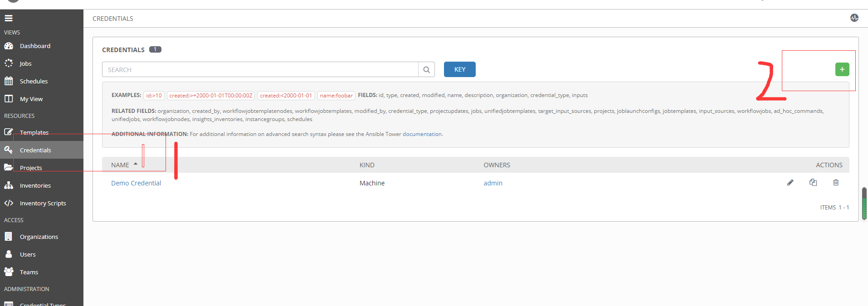Focus the credentials SEARCH field
Image resolution: width=868 pixels, height=306 pixels.
260,69
